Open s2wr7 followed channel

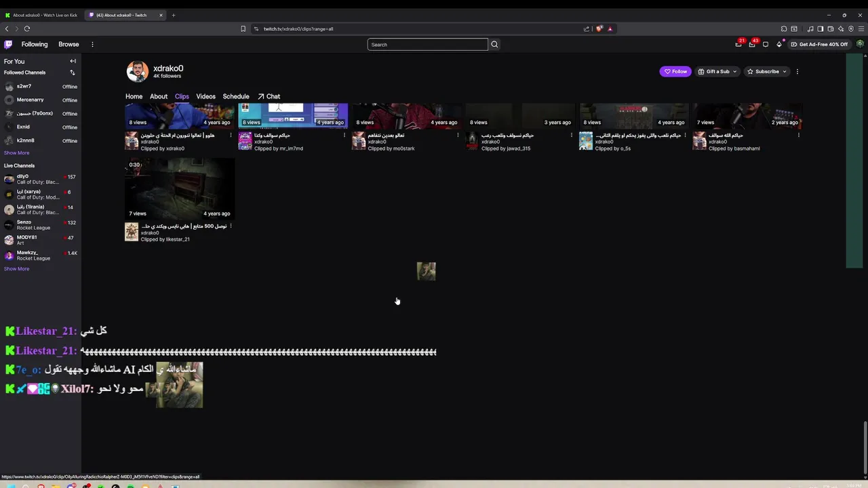41,87
